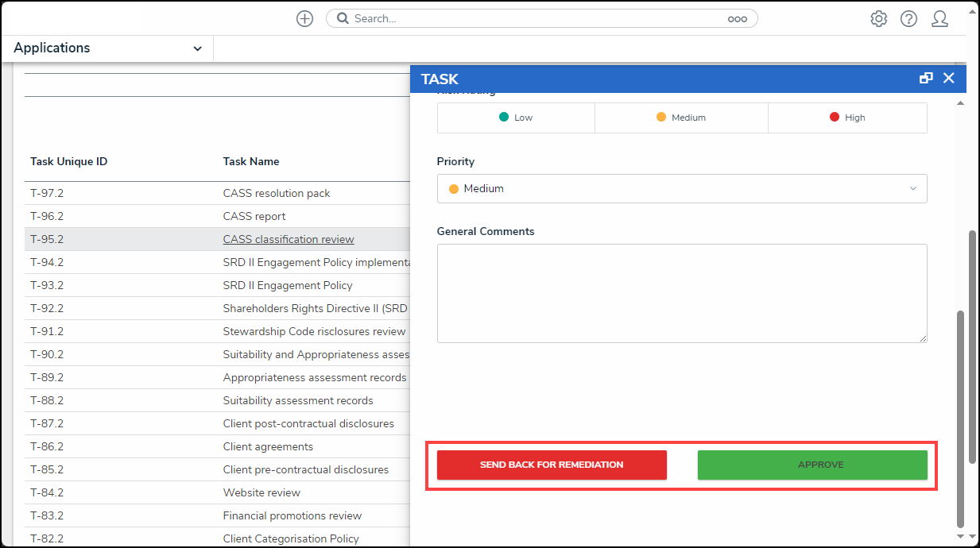Open the user profile icon

point(939,19)
